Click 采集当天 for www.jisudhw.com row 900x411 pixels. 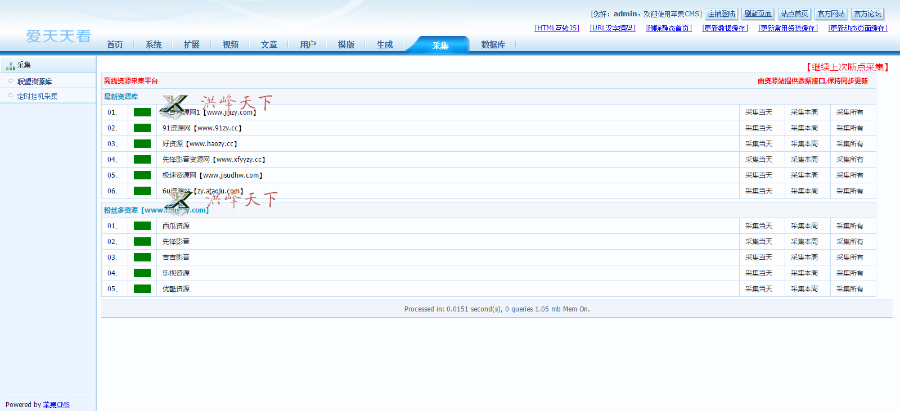tap(759, 175)
